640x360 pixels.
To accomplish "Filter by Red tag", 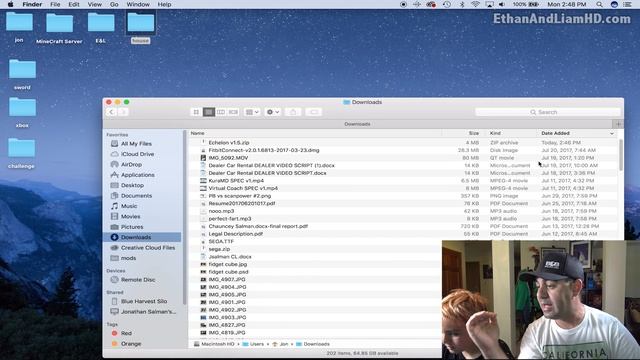I will (126, 333).
